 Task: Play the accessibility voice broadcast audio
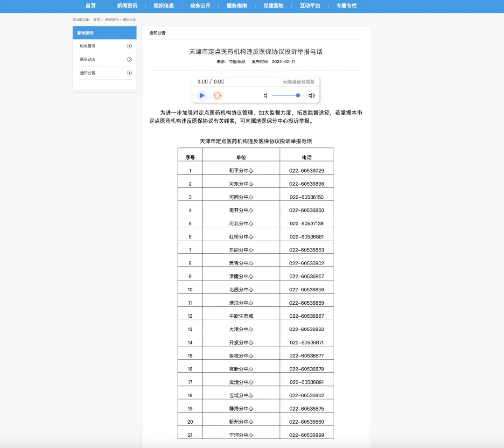click(202, 95)
